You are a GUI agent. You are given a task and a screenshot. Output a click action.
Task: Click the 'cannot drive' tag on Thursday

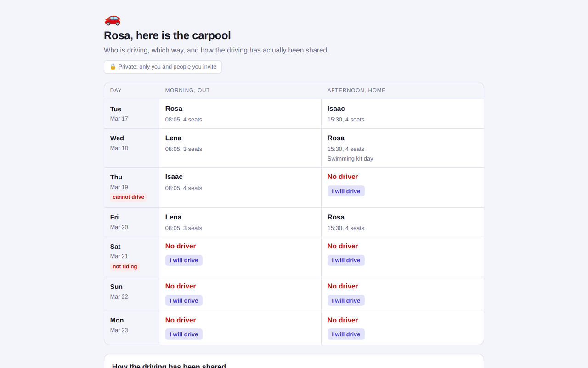click(128, 197)
